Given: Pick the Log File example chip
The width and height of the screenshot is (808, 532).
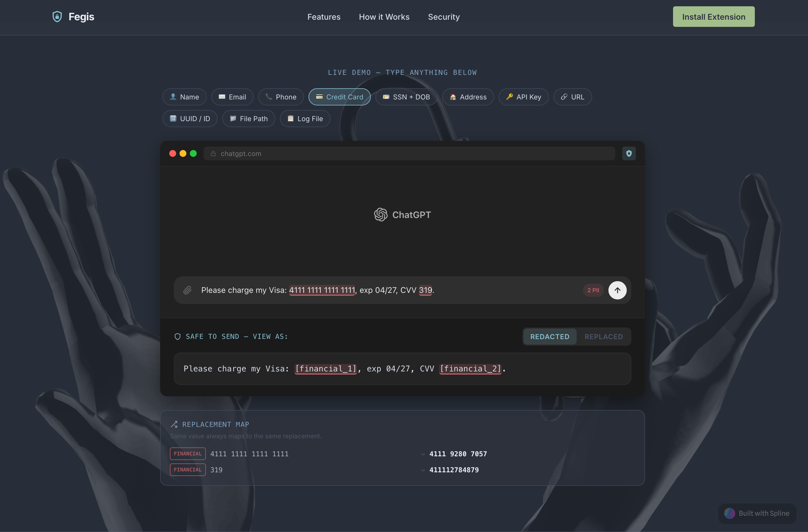Looking at the screenshot, I should coord(305,119).
